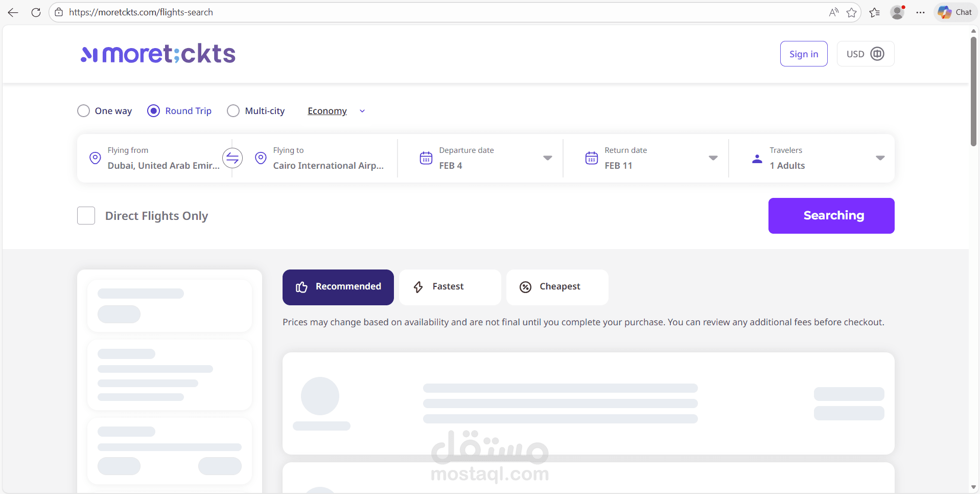Click the return date calendar icon
Viewport: 980px width, 494px height.
[591, 158]
